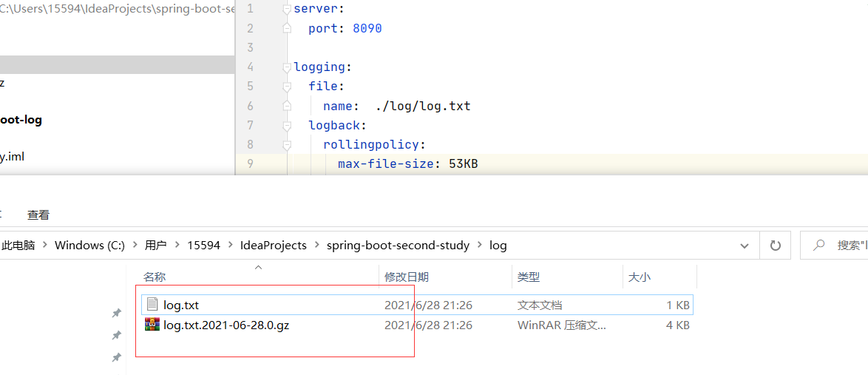The height and width of the screenshot is (375, 868).
Task: Go to 用户 breadcrumb folder
Action: click(156, 246)
